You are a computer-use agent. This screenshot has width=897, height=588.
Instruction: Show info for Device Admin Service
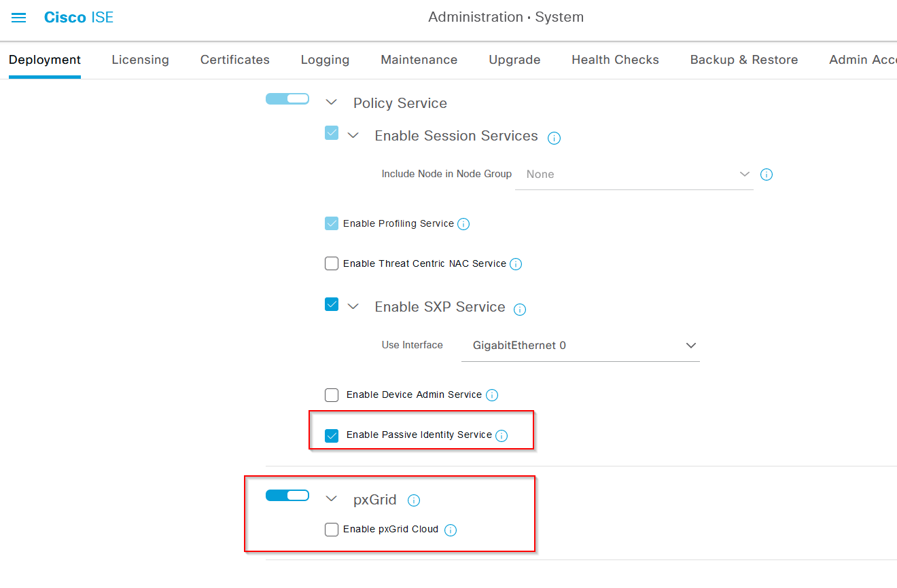492,395
